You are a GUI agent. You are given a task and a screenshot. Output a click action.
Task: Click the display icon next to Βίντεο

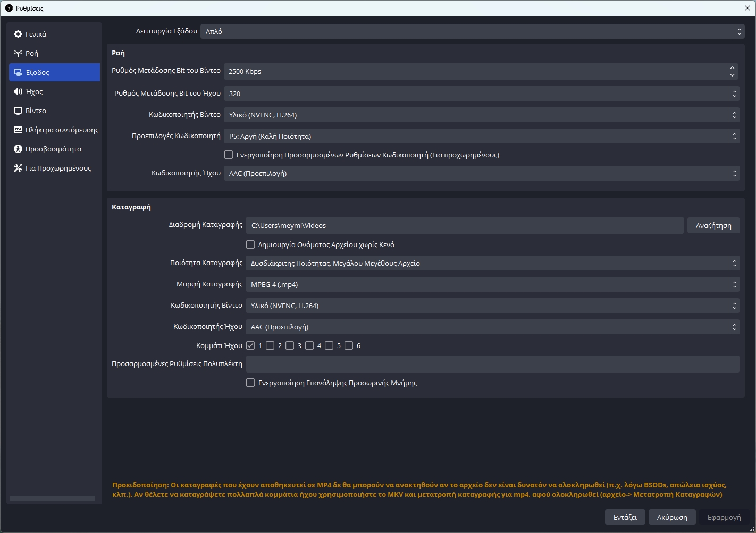(18, 111)
